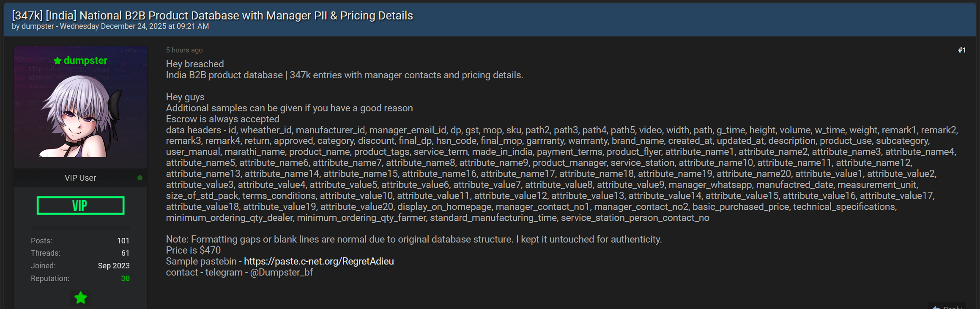Click the dumpster username in sidebar
980x309 pixels.
(x=85, y=61)
